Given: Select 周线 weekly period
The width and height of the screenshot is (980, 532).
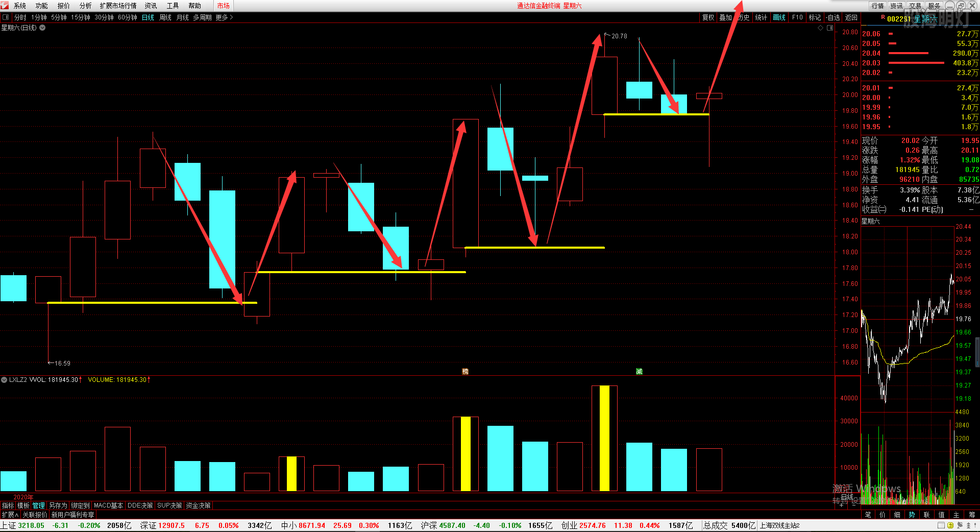Looking at the screenshot, I should click(x=165, y=17).
